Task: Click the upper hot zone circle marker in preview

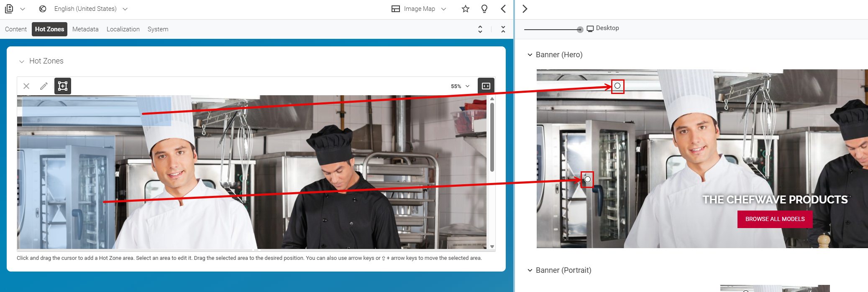Action: [x=617, y=86]
